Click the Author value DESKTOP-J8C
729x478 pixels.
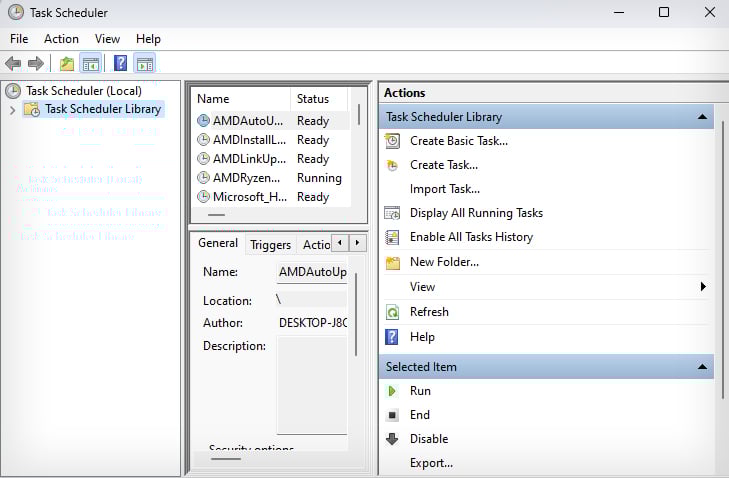coord(312,323)
